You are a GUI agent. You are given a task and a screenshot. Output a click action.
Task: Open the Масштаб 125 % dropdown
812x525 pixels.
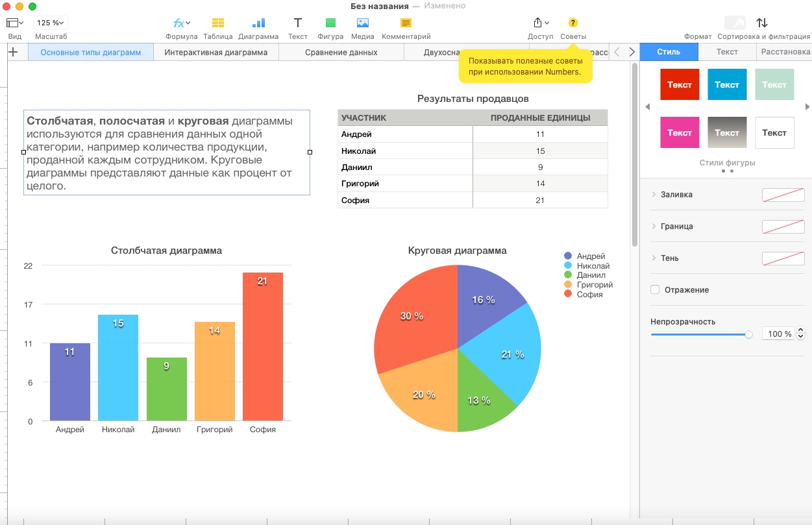(51, 23)
